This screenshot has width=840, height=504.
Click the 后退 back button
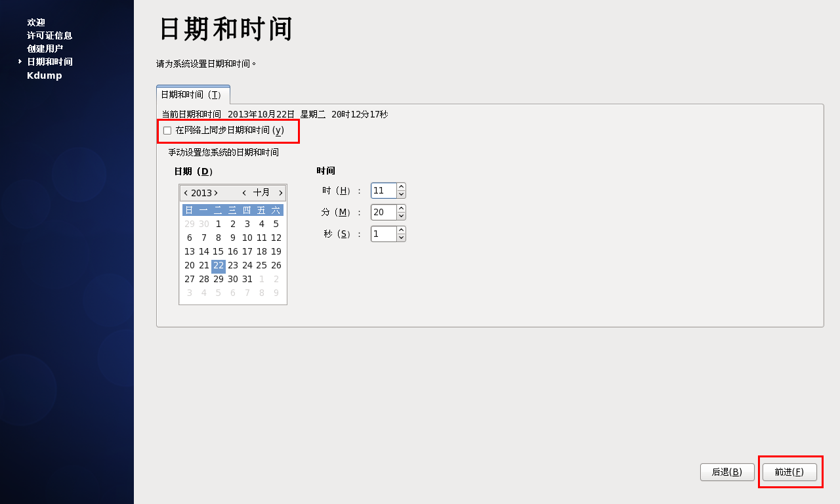[x=727, y=472]
